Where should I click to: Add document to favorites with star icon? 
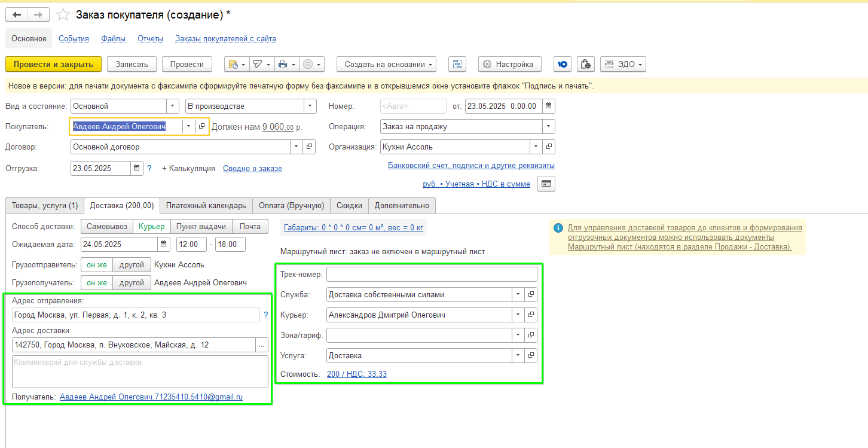(x=62, y=14)
